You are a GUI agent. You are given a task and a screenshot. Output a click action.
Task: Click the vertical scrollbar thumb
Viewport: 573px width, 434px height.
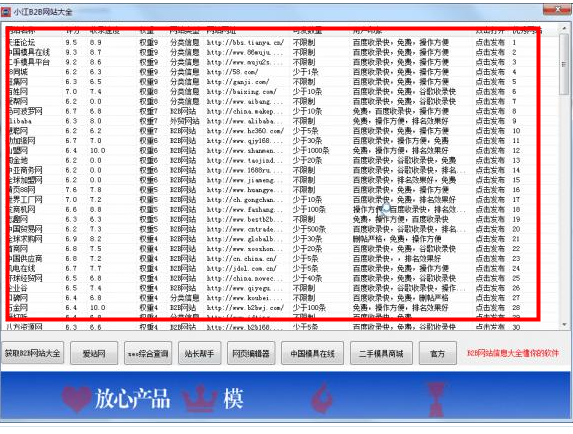[x=565, y=64]
